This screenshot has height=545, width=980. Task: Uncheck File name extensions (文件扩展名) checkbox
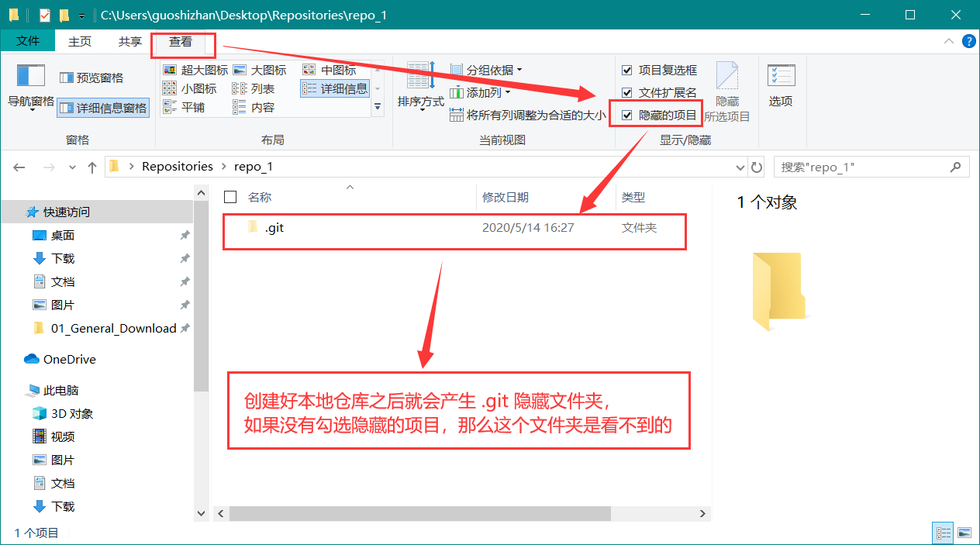(627, 93)
